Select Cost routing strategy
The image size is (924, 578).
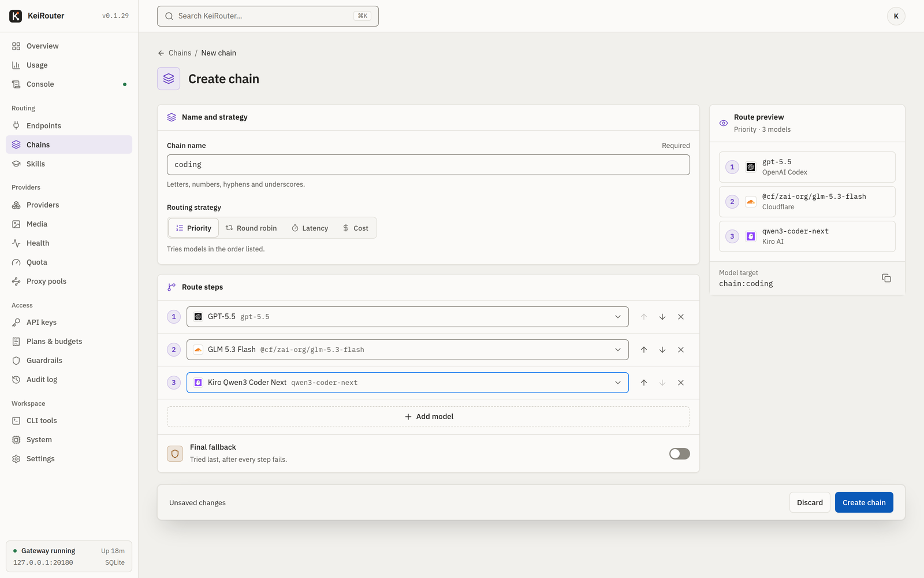click(356, 228)
